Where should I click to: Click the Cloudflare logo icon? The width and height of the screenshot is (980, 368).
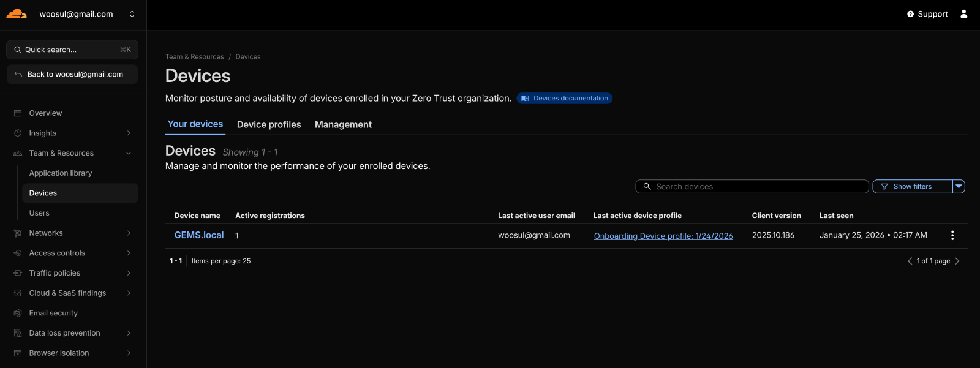pos(17,13)
